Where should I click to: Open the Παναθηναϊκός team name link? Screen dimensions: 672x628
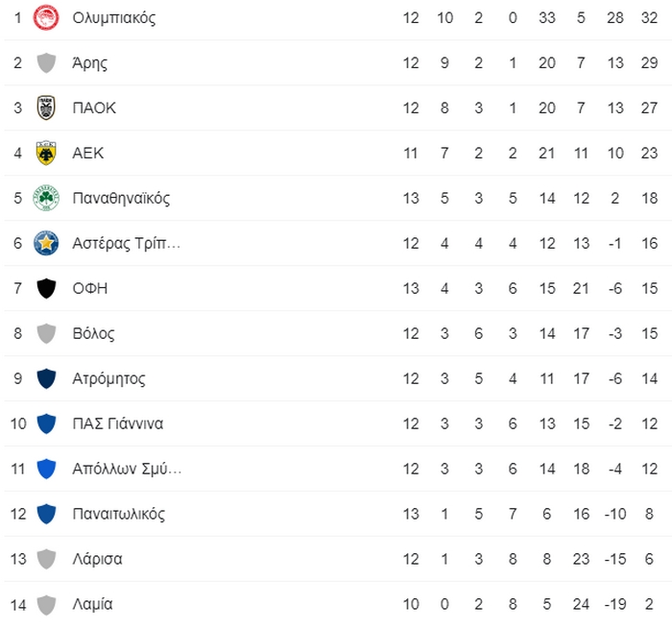point(121,198)
